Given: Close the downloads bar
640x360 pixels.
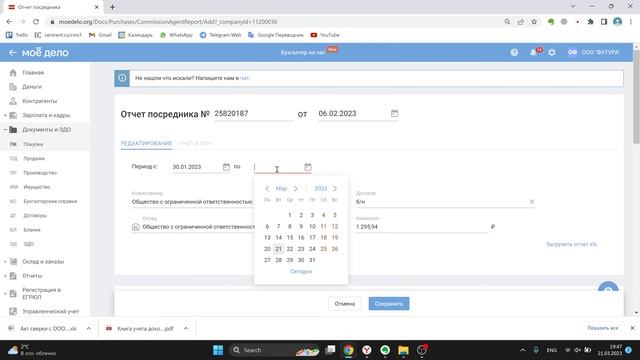Looking at the screenshot, I should click(x=632, y=328).
